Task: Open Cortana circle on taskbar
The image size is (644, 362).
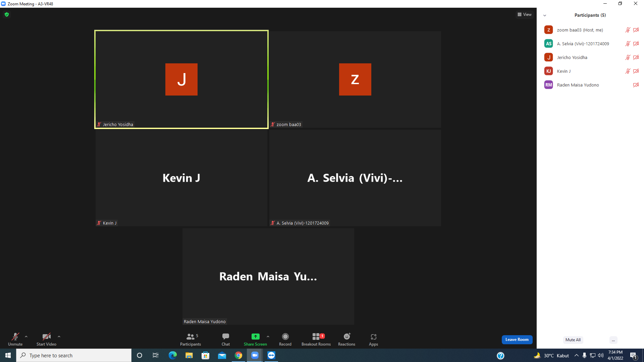Action: 140,355
